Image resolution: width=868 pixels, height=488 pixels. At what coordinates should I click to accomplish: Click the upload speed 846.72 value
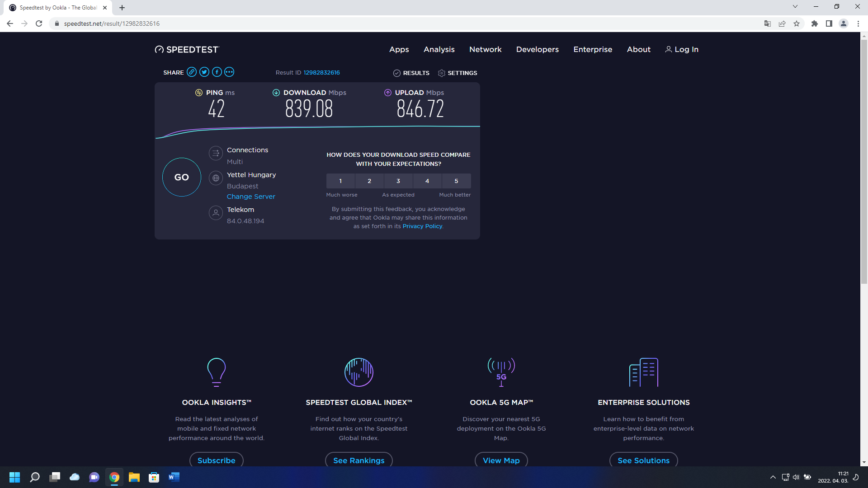tap(420, 109)
